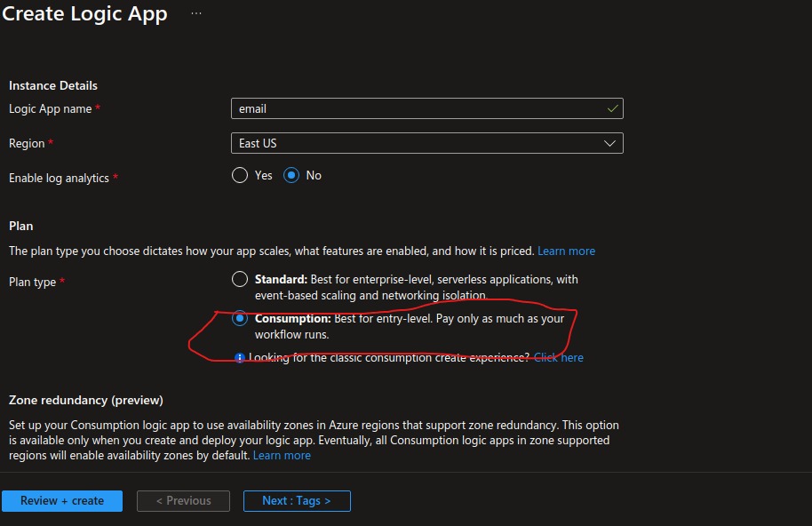Click the Zone redundancy (preview) heading
This screenshot has width=812, height=526.
point(86,400)
